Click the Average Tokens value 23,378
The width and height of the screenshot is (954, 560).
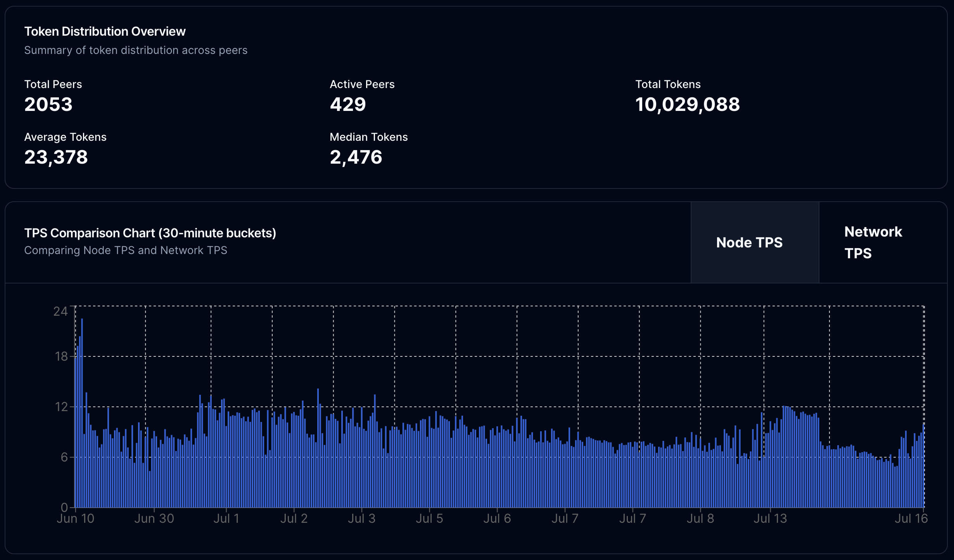click(56, 157)
